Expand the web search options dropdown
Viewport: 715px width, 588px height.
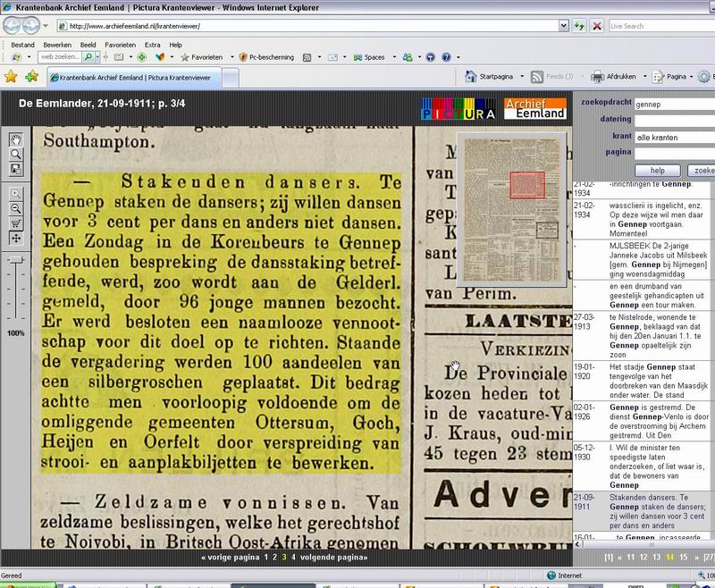coord(97,57)
